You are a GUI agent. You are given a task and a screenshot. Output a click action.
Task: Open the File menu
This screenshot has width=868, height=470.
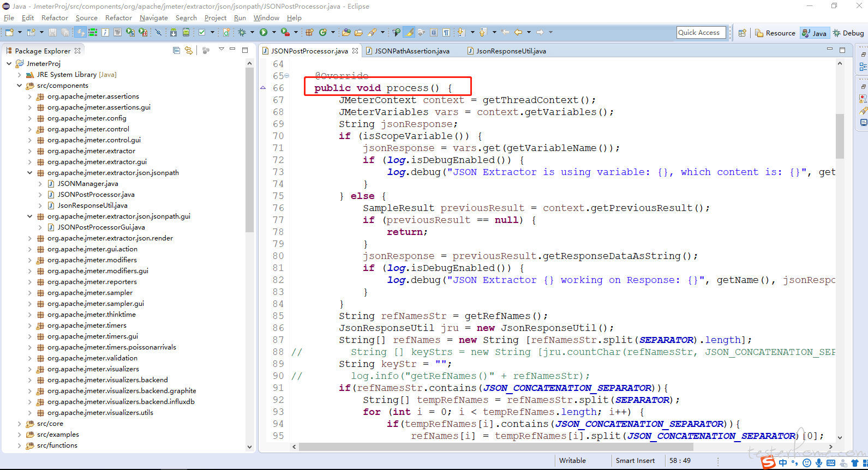(9, 17)
